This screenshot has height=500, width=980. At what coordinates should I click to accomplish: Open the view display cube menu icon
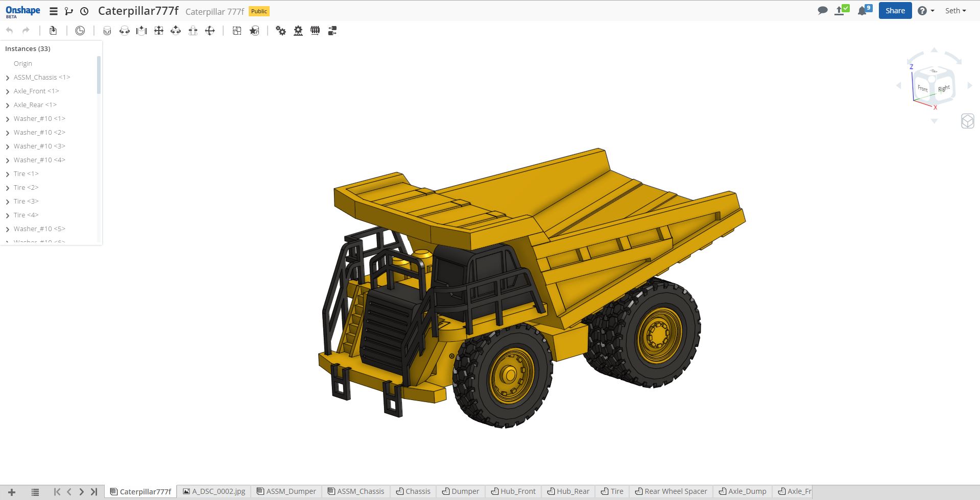[967, 121]
